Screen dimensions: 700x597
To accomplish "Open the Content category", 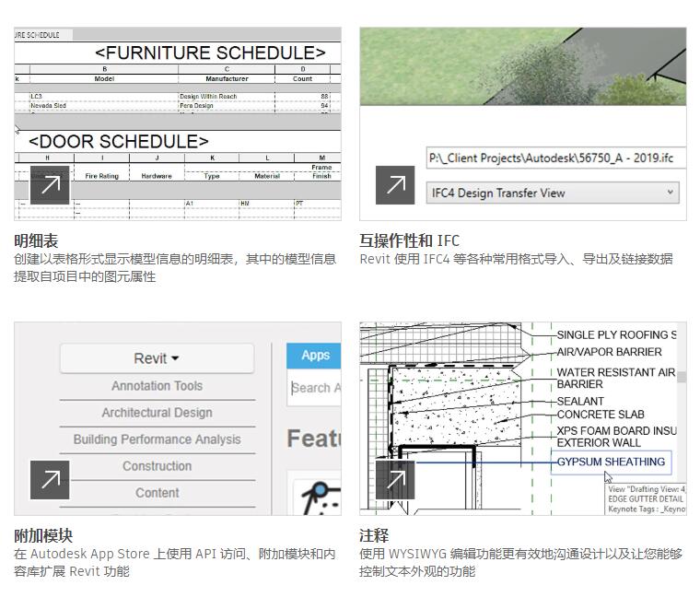I will tap(157, 493).
